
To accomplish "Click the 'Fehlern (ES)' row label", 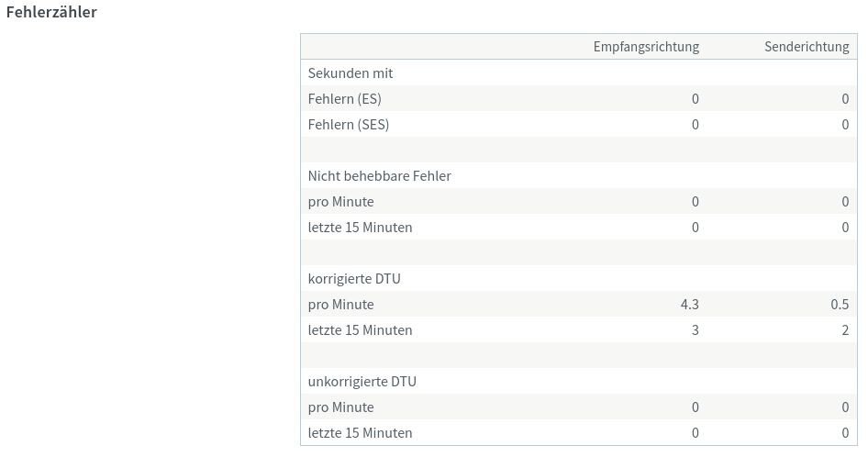I will click(345, 98).
